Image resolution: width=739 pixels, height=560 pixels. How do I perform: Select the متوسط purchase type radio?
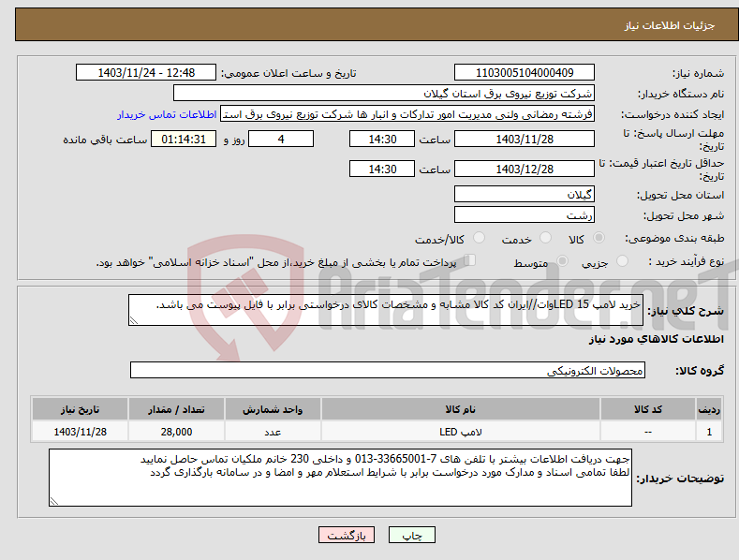tap(562, 260)
